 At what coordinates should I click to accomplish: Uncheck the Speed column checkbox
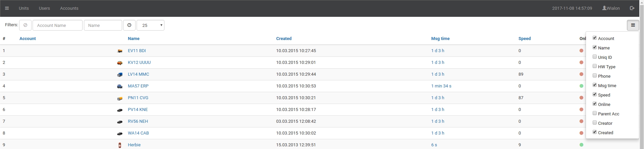[595, 95]
